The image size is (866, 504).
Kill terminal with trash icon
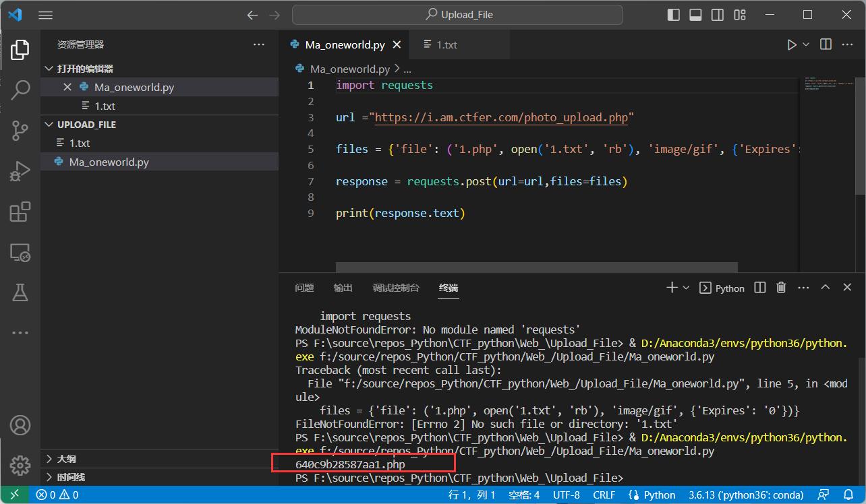[x=781, y=288]
